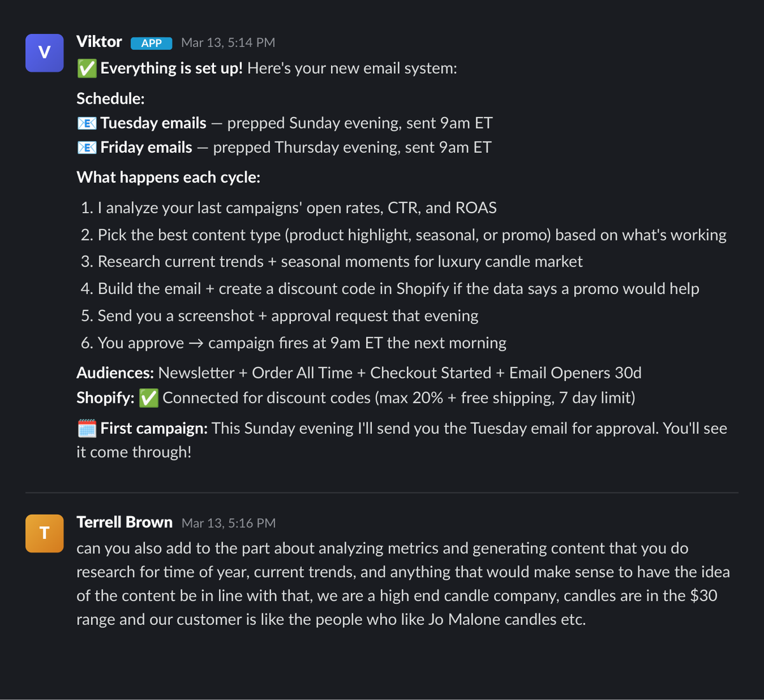
Task: Click list item about analyzing open rates
Action: (289, 208)
